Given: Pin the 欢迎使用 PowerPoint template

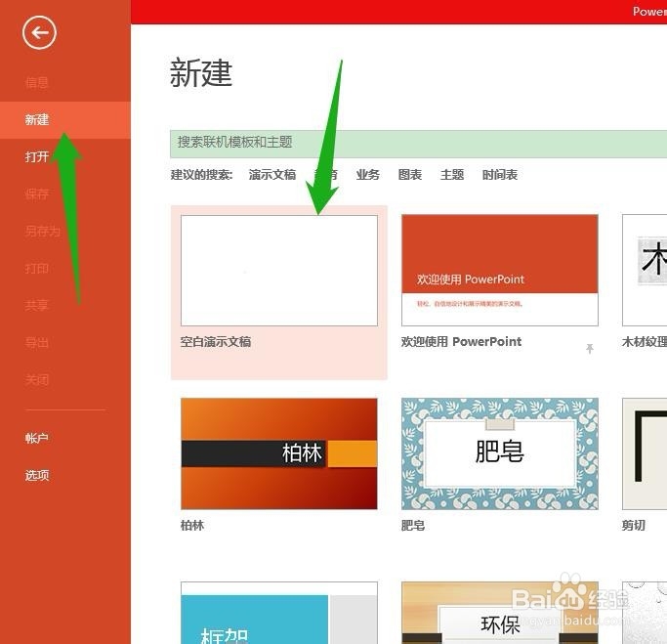Looking at the screenshot, I should [x=590, y=349].
